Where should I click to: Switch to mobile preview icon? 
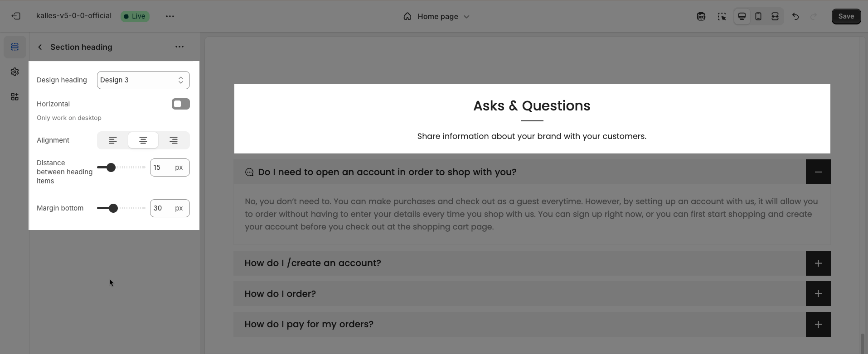pyautogui.click(x=758, y=16)
